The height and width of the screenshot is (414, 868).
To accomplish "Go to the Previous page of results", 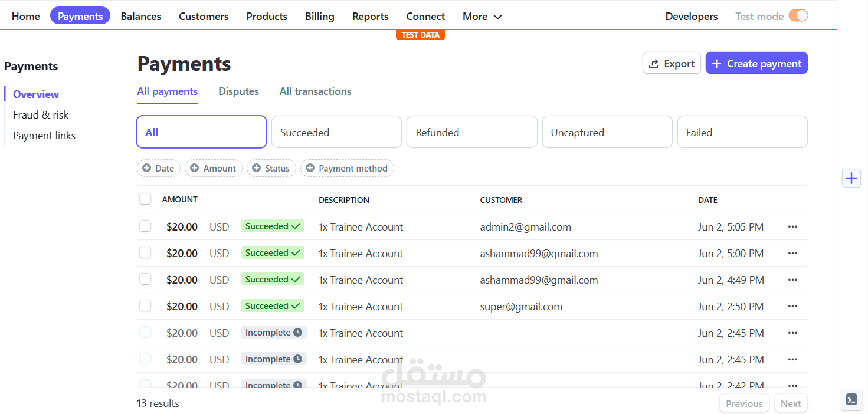I will coord(744,403).
